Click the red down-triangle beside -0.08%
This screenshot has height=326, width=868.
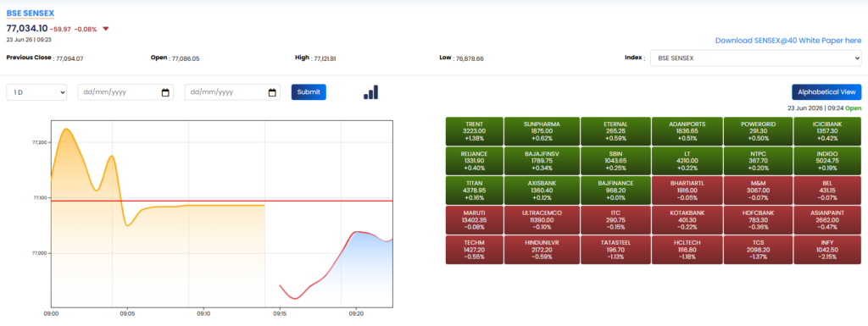click(x=106, y=29)
